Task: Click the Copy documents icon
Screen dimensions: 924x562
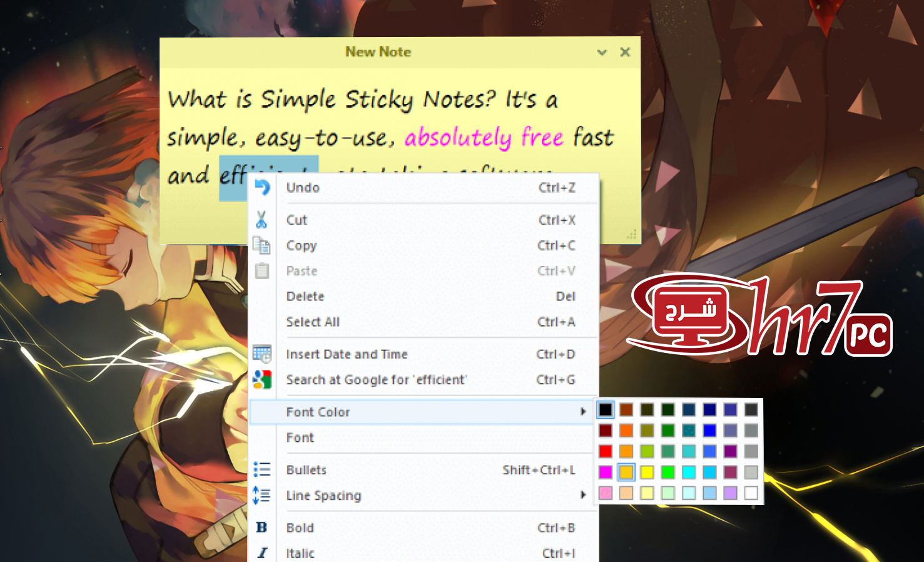Action: (x=261, y=245)
